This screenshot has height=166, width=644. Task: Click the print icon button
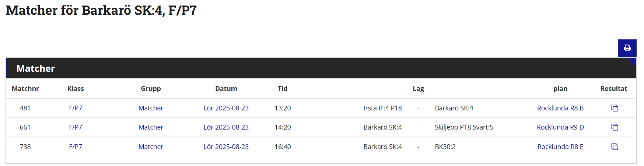[627, 48]
